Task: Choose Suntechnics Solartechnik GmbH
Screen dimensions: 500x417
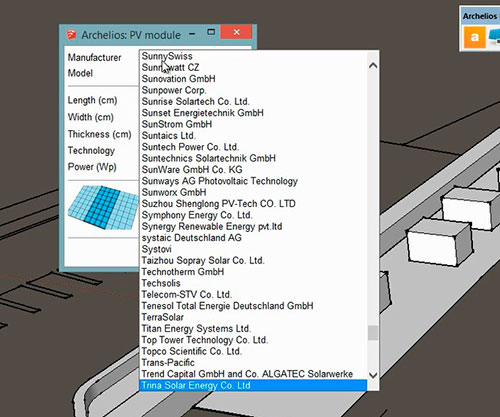Action: [253, 158]
